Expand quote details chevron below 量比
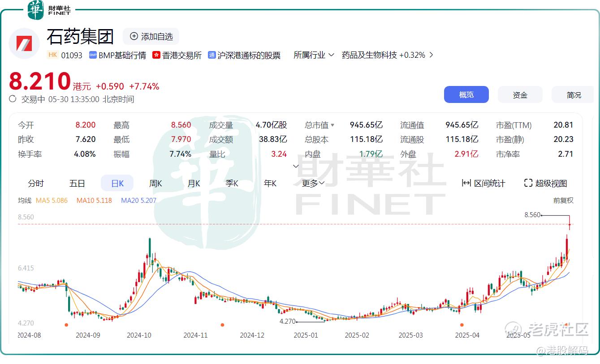The height and width of the screenshot is (364, 600). [296, 166]
